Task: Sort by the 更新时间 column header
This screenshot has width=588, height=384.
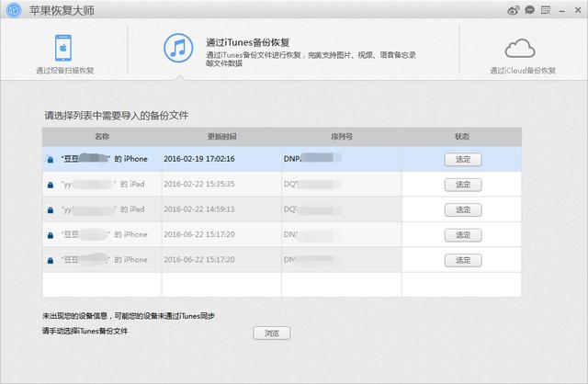Action: point(221,137)
